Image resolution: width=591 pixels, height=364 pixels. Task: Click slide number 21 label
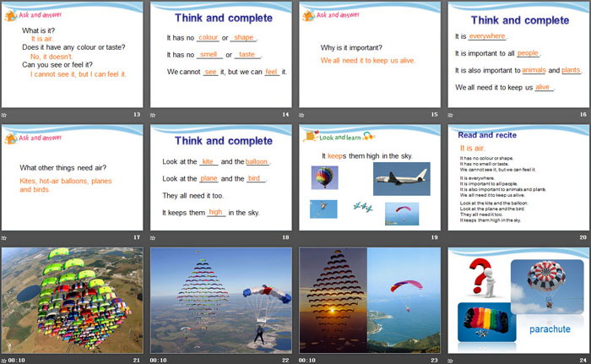point(137,361)
